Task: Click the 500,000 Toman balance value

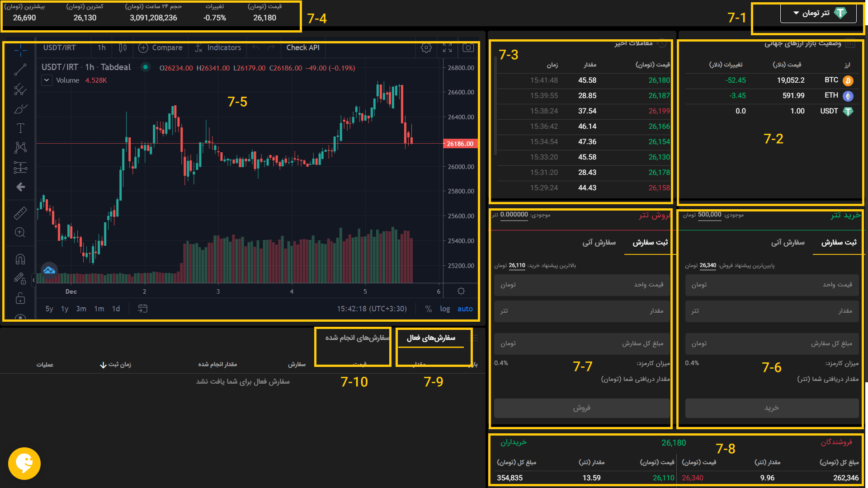Action: (709, 215)
